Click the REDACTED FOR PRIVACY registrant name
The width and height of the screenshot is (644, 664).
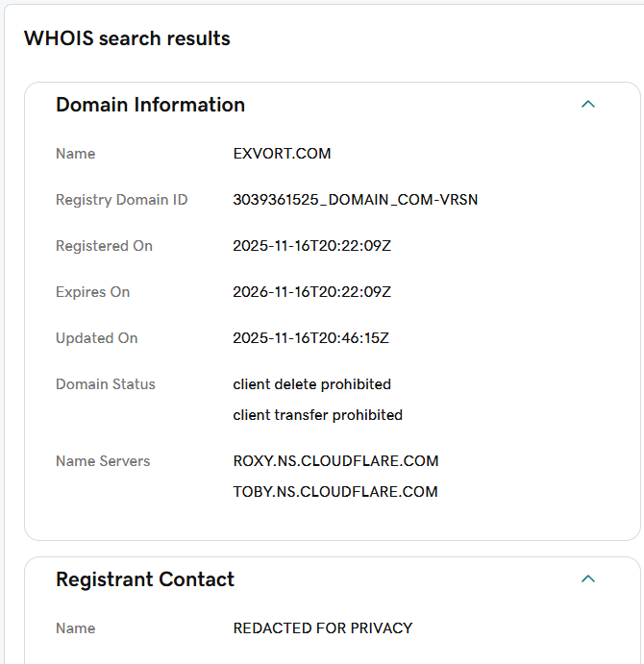pyautogui.click(x=322, y=628)
